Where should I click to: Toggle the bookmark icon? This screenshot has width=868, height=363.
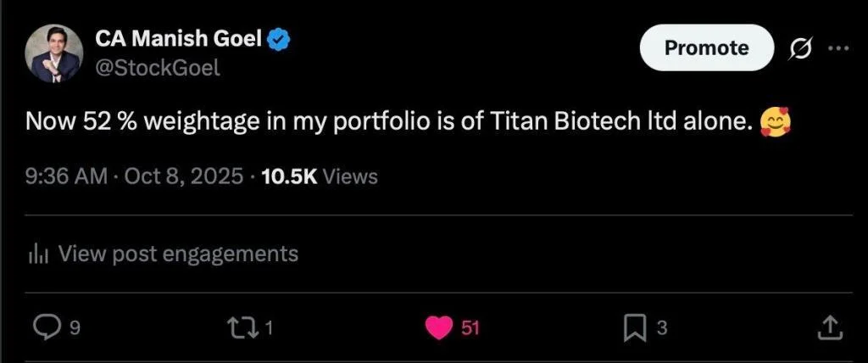click(x=636, y=327)
